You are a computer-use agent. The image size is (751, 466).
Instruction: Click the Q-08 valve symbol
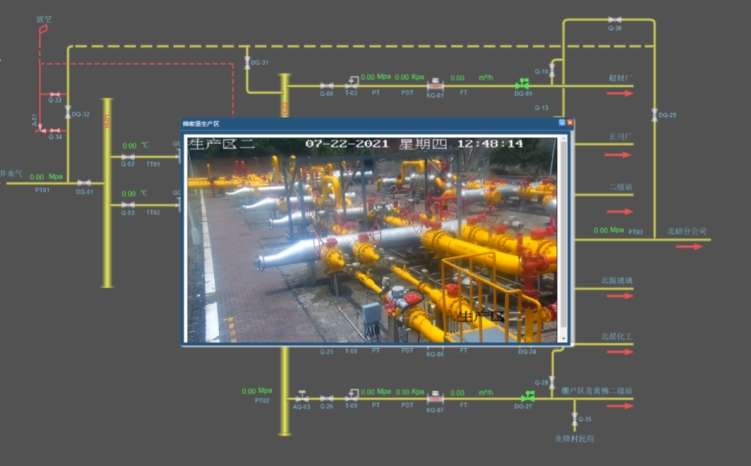tap(327, 86)
